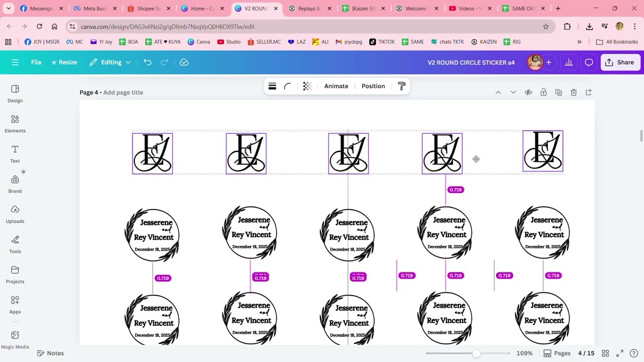Open the Projects panel
The image size is (644, 362).
tap(15, 275)
